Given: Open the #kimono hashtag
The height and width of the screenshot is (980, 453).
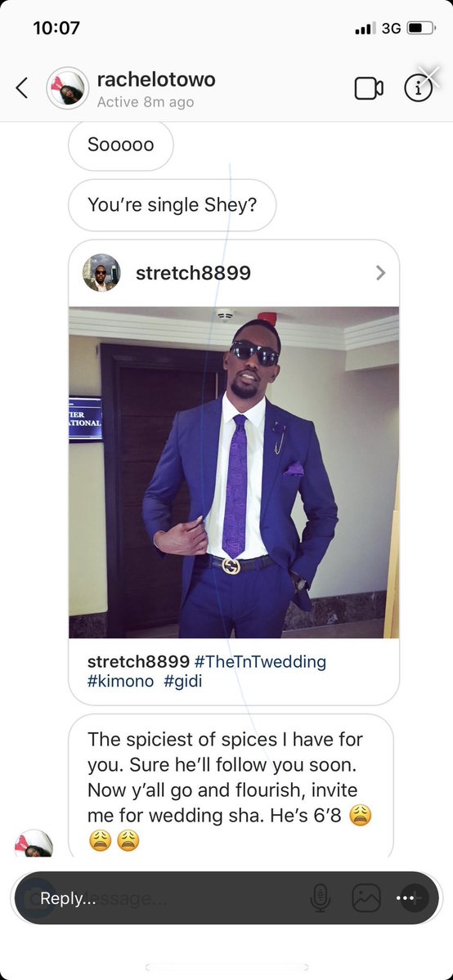Looking at the screenshot, I should point(120,681).
